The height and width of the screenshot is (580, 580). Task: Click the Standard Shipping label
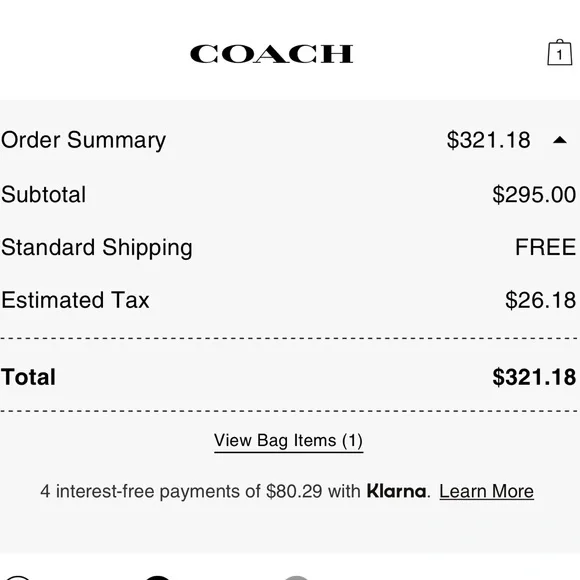[97, 247]
